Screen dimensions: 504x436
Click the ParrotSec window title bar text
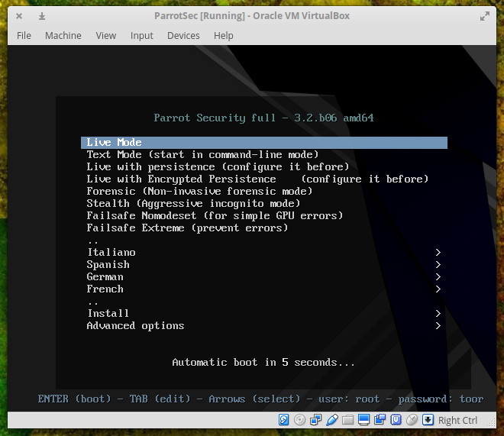pos(252,16)
